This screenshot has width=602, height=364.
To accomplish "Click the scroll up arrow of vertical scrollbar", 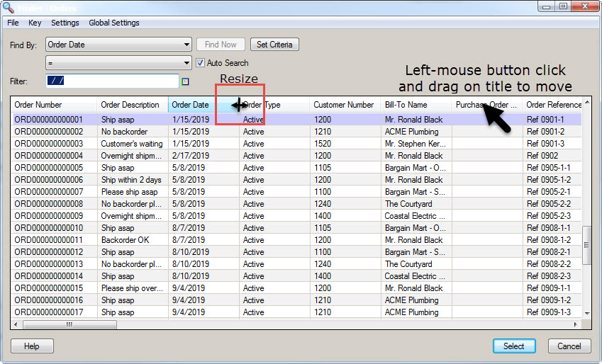I will tap(587, 102).
